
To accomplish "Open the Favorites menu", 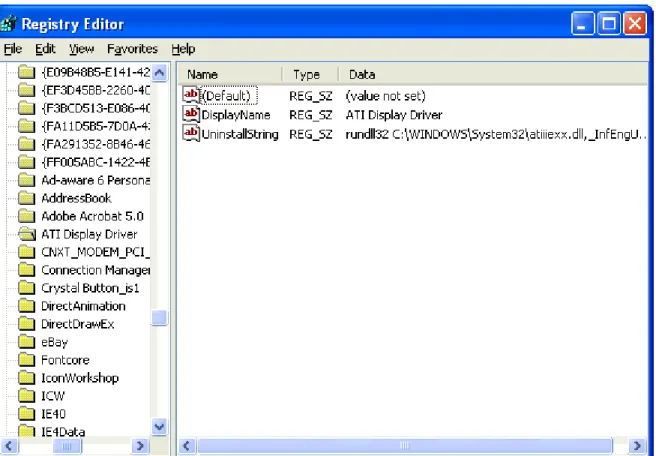I will (132, 49).
